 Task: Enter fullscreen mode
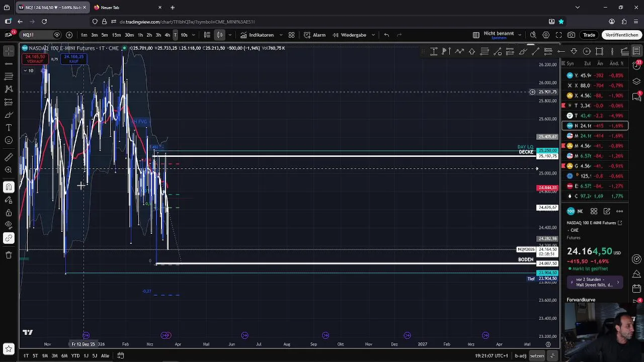(x=558, y=35)
